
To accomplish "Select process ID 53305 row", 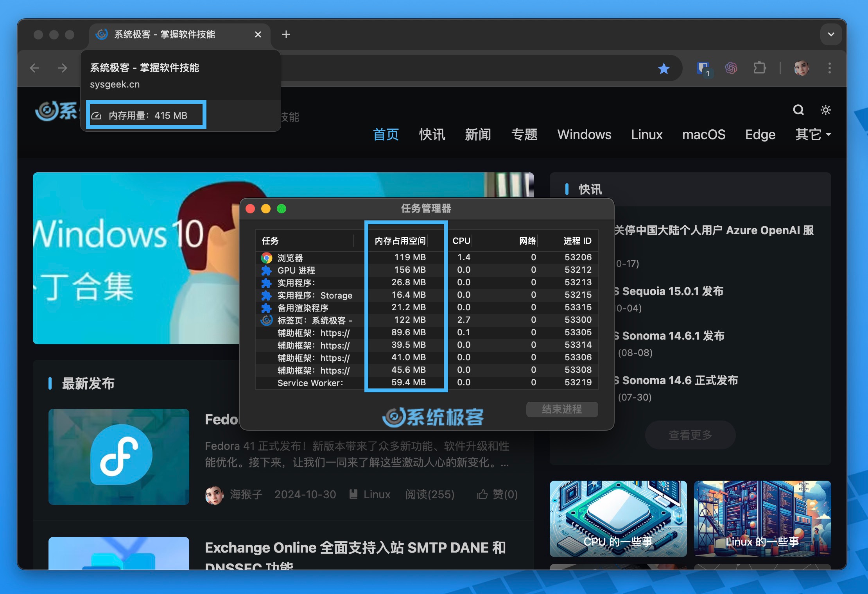I will (x=427, y=333).
